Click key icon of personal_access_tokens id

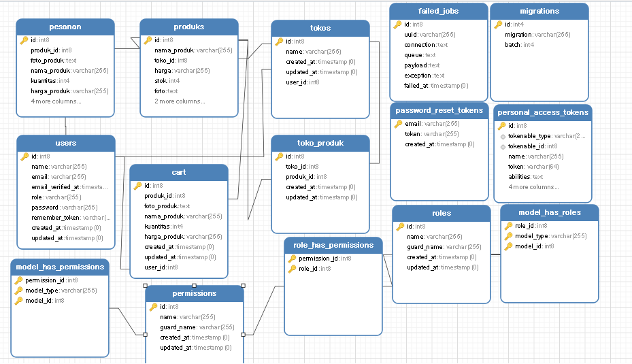click(x=501, y=126)
